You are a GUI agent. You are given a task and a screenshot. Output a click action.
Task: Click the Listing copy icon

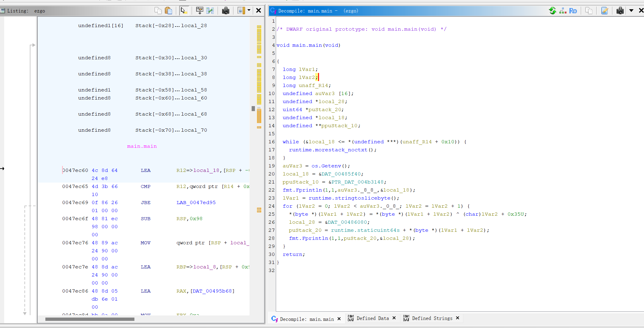coord(158,11)
